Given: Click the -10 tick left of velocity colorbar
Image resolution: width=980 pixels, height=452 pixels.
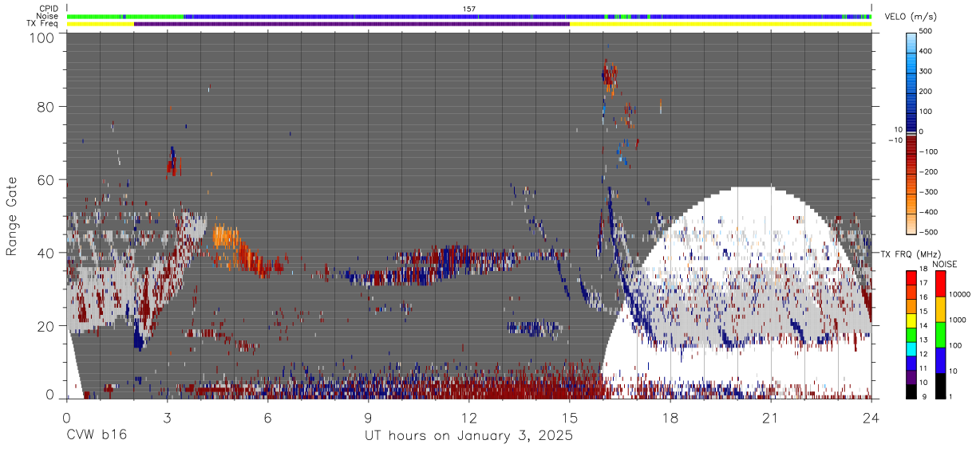Looking at the screenshot, I should (895, 140).
